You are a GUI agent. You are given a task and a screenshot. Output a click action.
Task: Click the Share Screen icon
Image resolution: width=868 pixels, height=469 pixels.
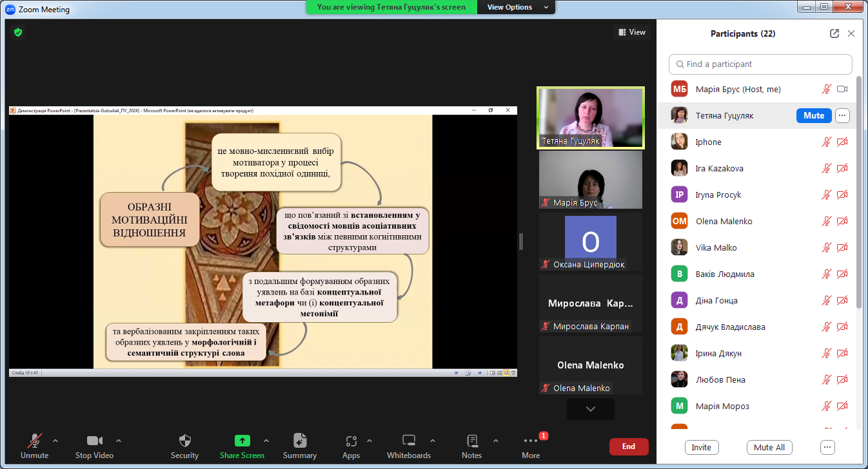click(x=242, y=441)
